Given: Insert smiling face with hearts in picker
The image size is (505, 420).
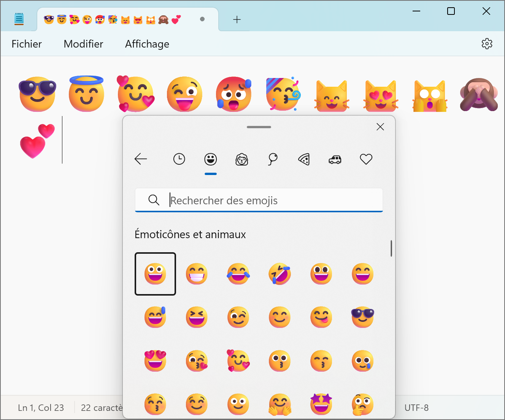Looking at the screenshot, I should click(x=238, y=361).
